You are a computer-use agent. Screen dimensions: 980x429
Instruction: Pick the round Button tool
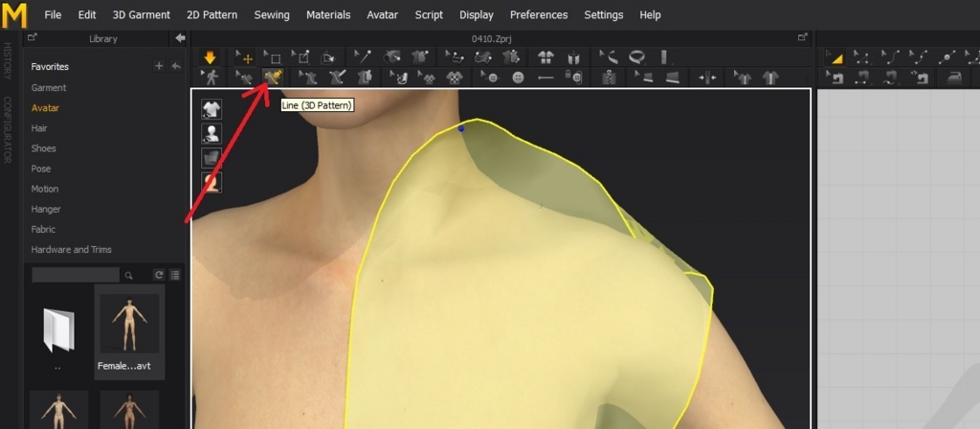pyautogui.click(x=518, y=78)
